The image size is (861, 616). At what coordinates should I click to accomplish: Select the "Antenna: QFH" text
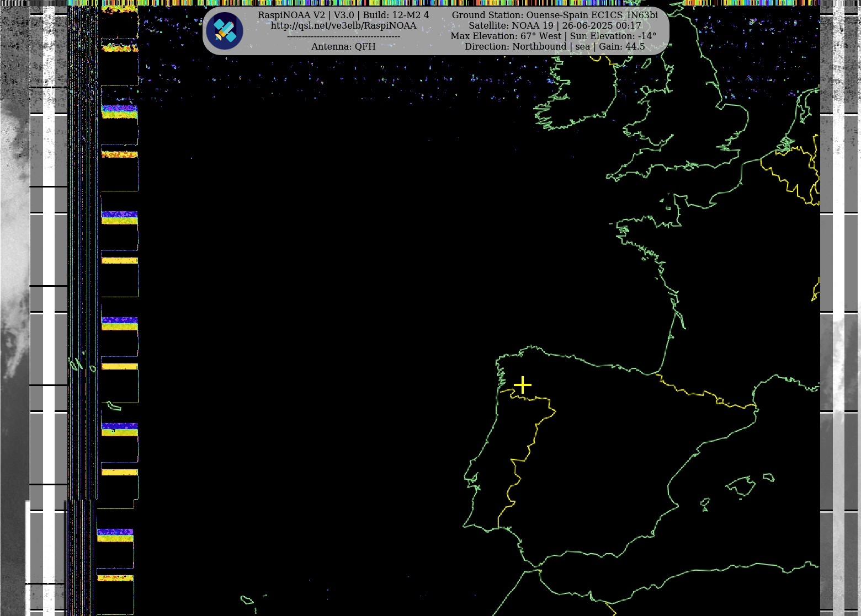343,47
